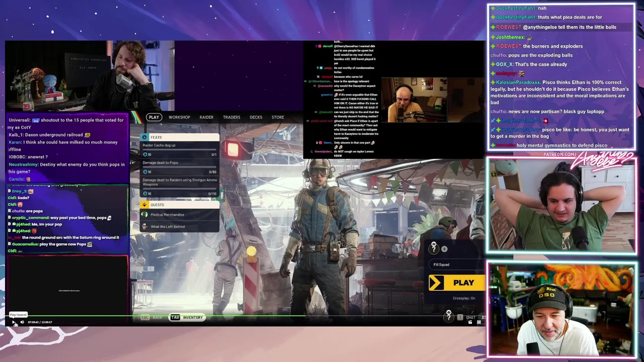Open the CHAT control in the game bar
Viewport: 644px width, 362px height.
pos(470,317)
